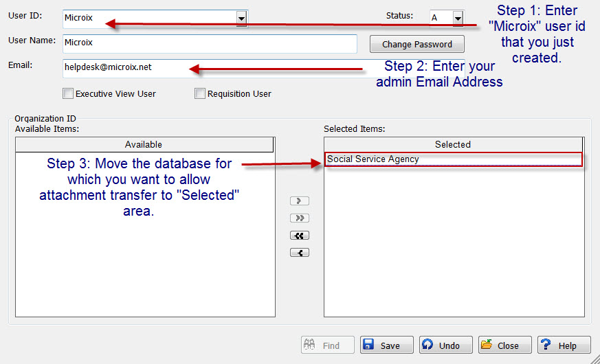Click the move-all-right double arrow button
Viewport: 600px width, 364px height.
(299, 218)
